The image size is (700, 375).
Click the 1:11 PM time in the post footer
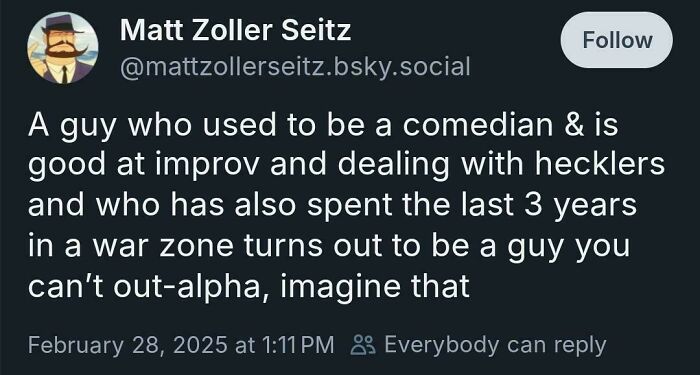(x=296, y=345)
